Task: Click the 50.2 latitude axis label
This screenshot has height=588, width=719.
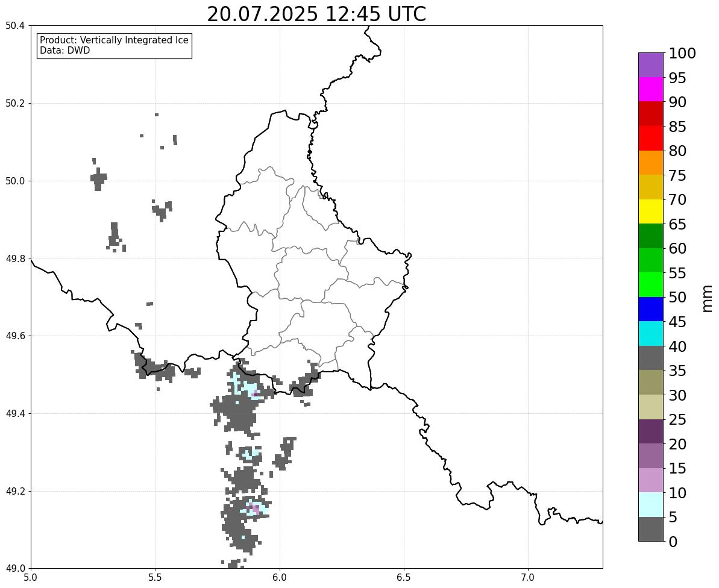Action: (14, 104)
